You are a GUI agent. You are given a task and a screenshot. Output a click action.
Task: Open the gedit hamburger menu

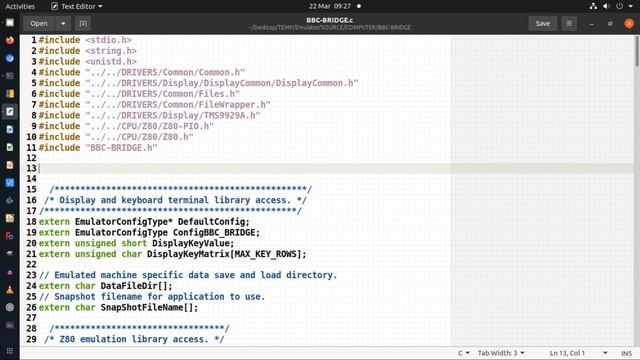click(569, 24)
